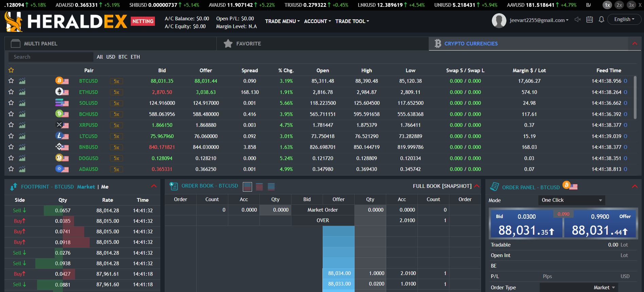Set ticker speed to 2x
This screenshot has width=644, height=292.
pyautogui.click(x=619, y=5)
